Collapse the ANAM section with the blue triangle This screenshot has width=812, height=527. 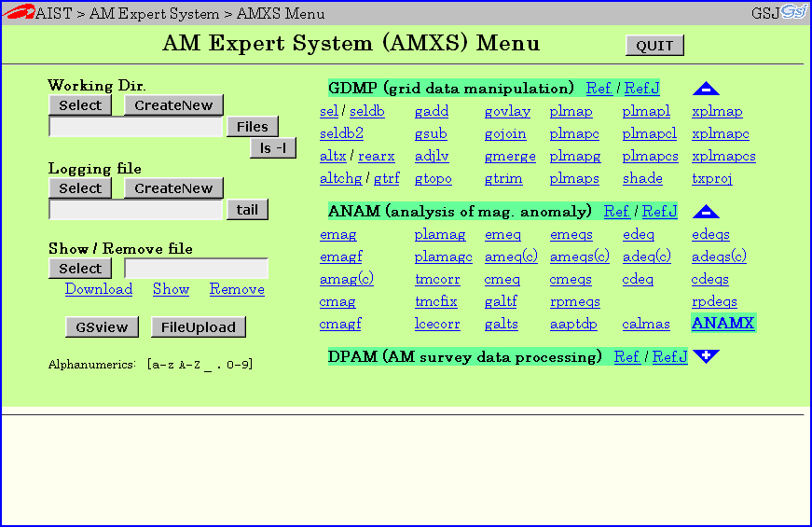point(706,212)
